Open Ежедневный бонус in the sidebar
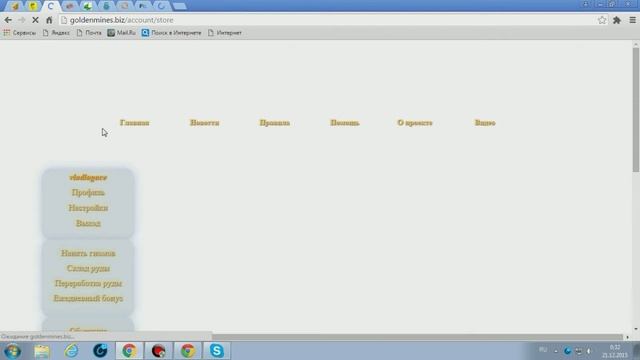 click(88, 298)
